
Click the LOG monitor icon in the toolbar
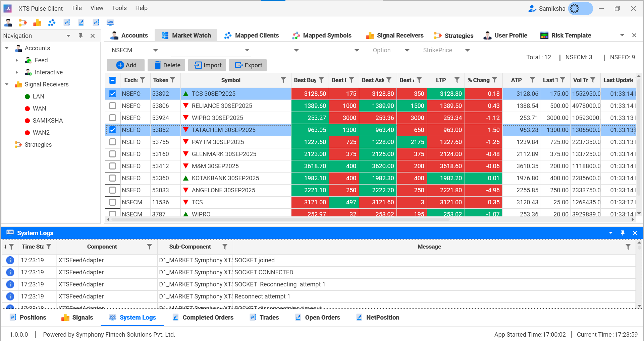(110, 22)
